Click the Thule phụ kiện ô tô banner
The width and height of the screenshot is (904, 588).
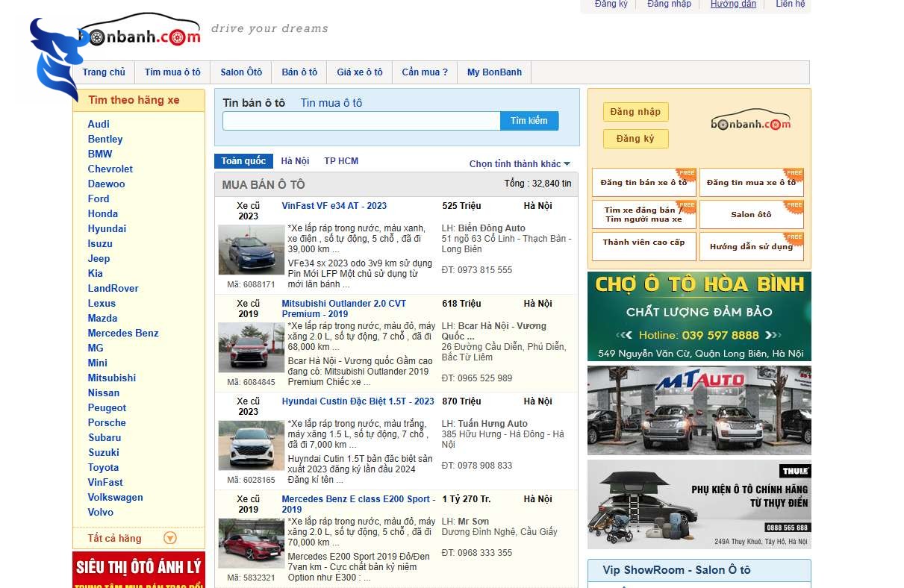[699, 504]
